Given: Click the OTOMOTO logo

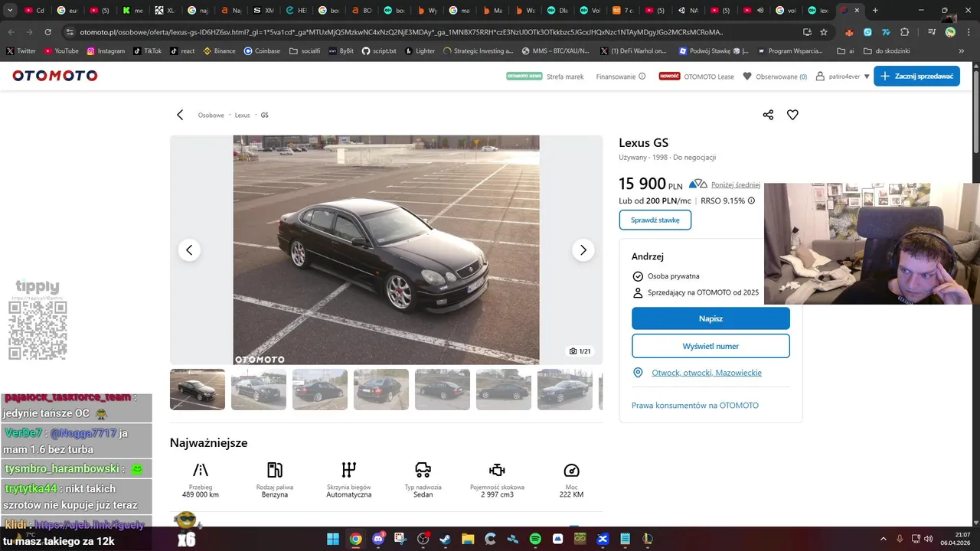Looking at the screenshot, I should pos(55,76).
